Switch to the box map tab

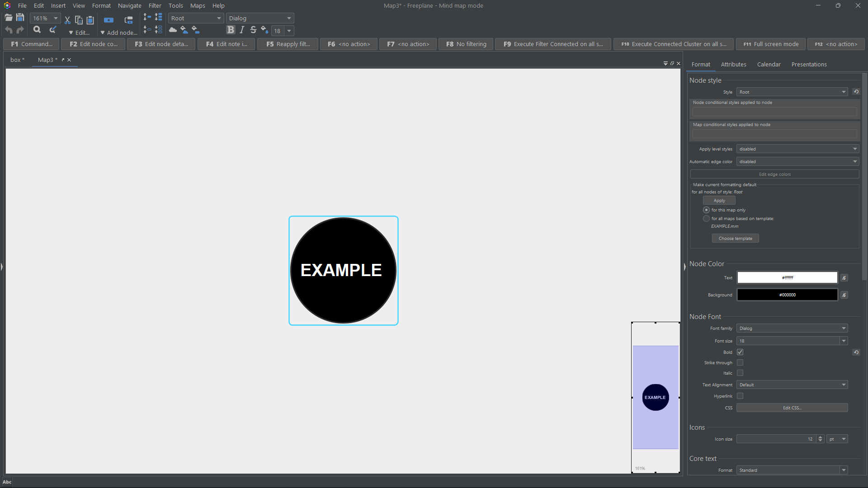[x=17, y=60]
